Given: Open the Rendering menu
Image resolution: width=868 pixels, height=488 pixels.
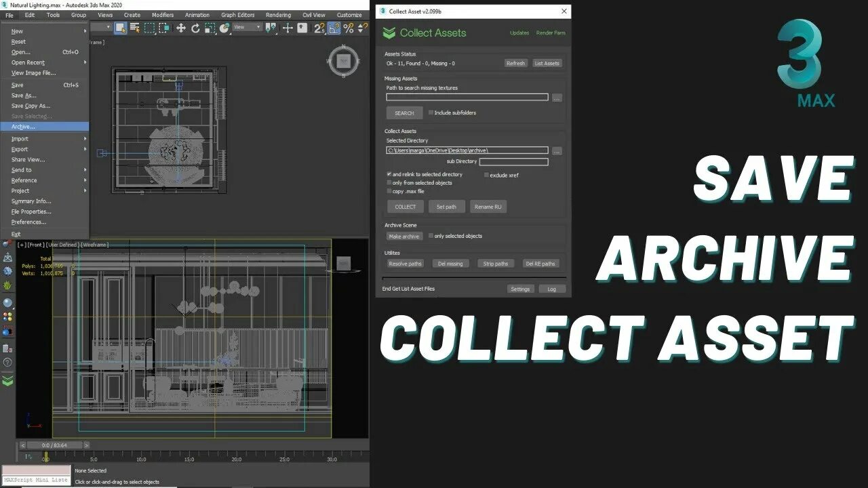Looking at the screenshot, I should (277, 14).
